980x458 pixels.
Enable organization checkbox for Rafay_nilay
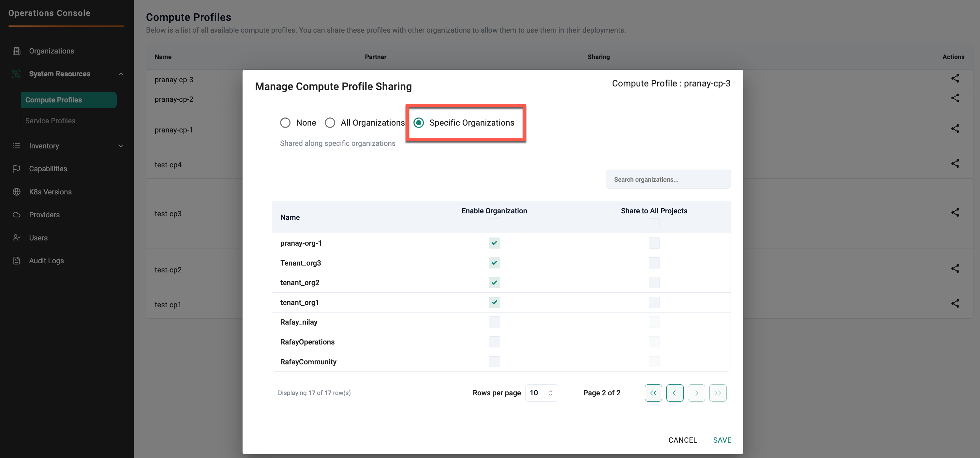point(494,322)
